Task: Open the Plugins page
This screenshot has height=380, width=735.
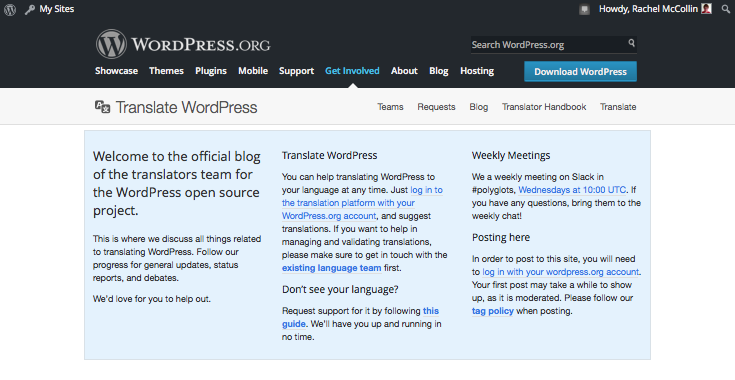Action: click(211, 71)
